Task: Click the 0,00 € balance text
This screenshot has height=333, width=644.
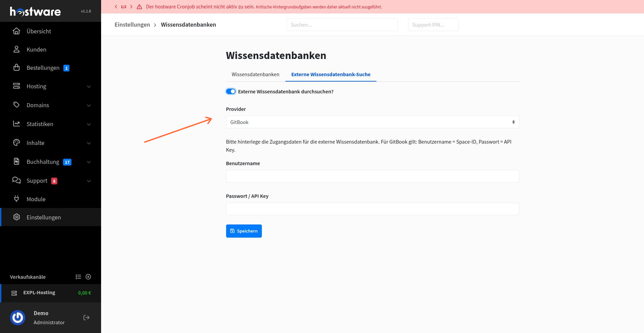Action: tap(85, 293)
